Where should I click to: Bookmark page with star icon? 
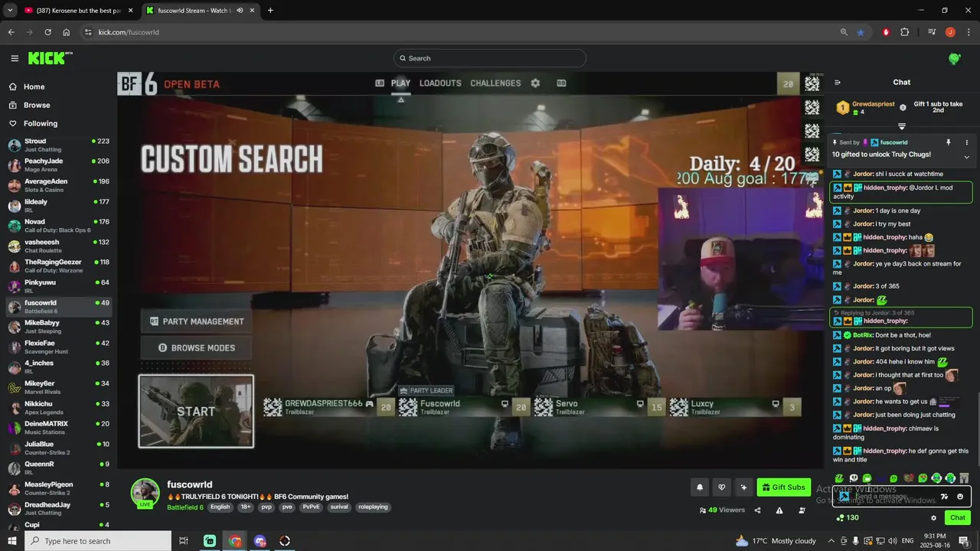[x=861, y=32]
